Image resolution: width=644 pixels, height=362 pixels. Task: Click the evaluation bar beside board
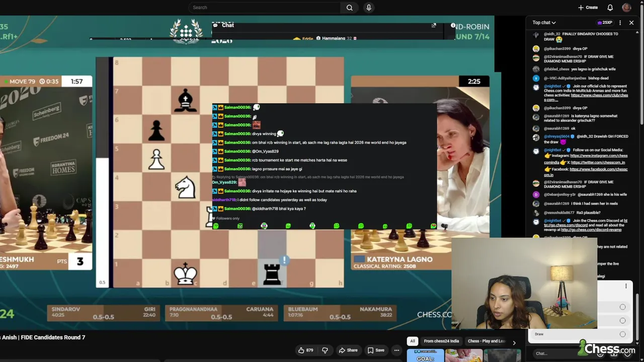click(102, 172)
